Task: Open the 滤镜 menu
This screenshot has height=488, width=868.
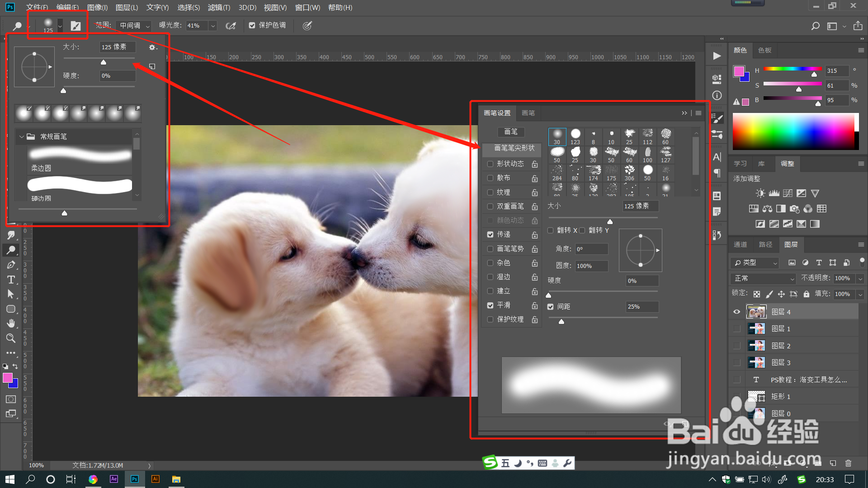Action: 219,7
